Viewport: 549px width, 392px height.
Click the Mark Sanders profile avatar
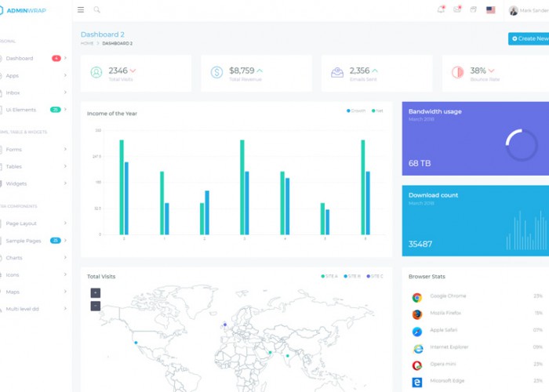pyautogui.click(x=513, y=10)
